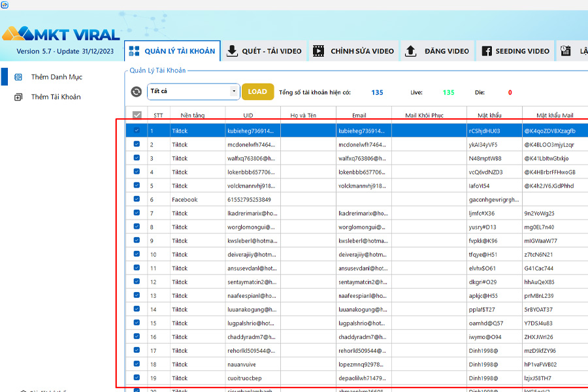Uncheck the checkbox for row 3 walfxq
The width and height of the screenshot is (588, 392).
tap(137, 158)
